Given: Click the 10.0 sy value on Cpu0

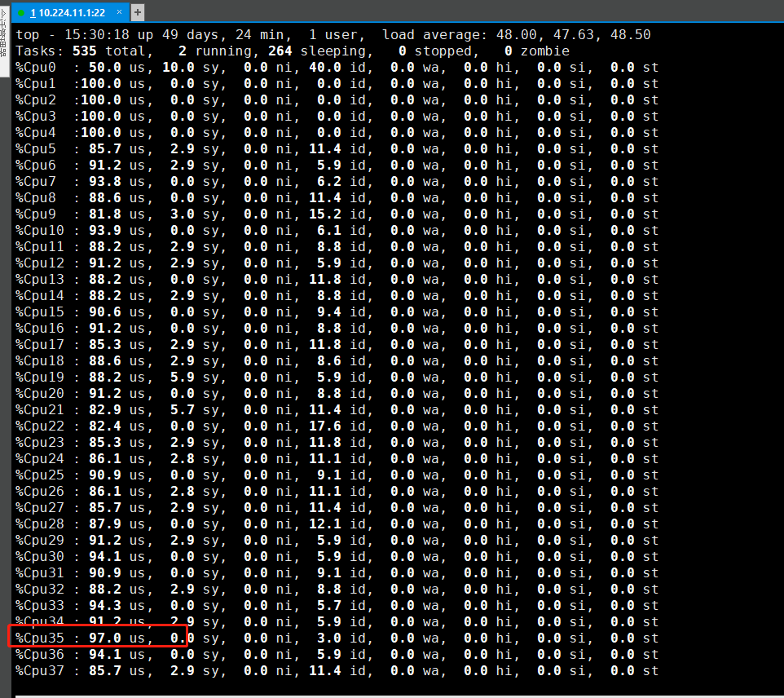Looking at the screenshot, I should pos(178,68).
